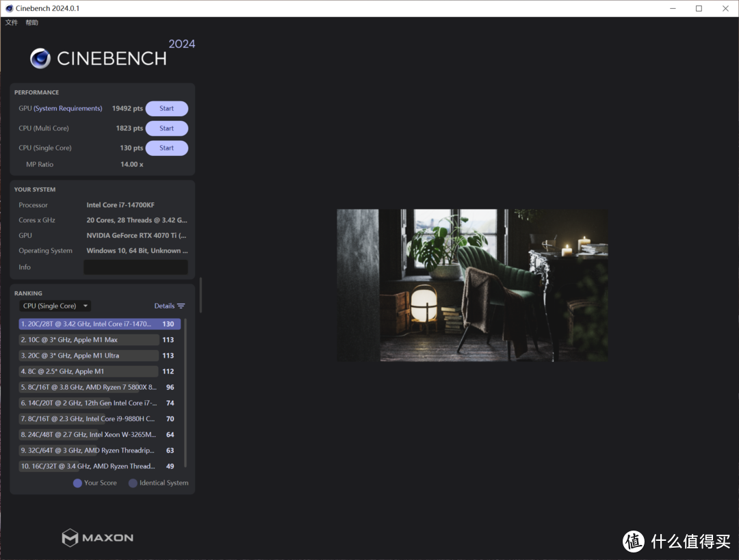Select ranking entry AMD Ryzen 7 5800X
Screen dimensions: 739x560
tap(99, 387)
